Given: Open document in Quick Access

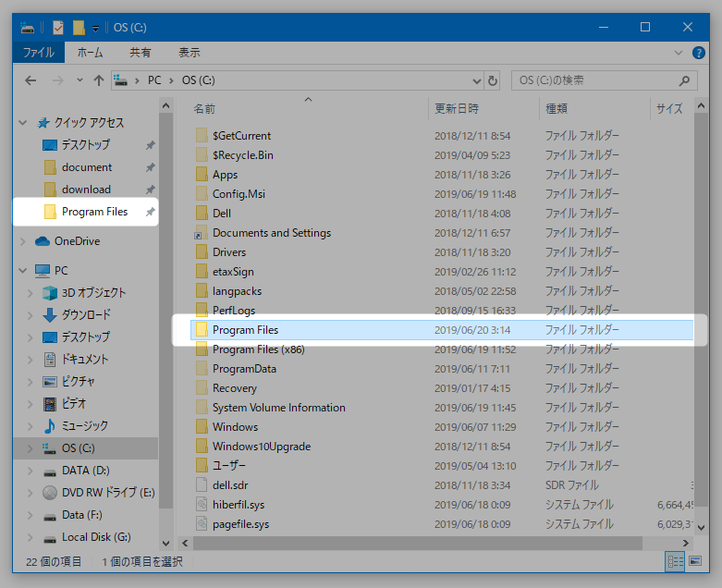Looking at the screenshot, I should [x=87, y=167].
